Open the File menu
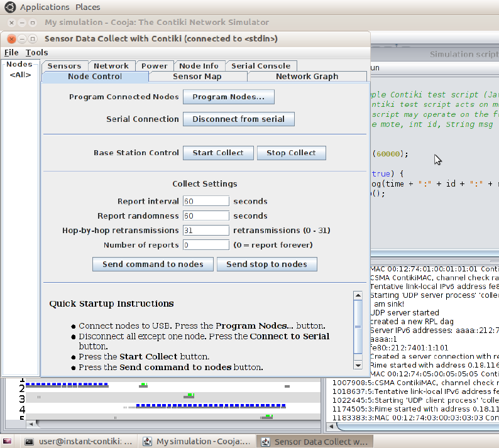 [11, 52]
